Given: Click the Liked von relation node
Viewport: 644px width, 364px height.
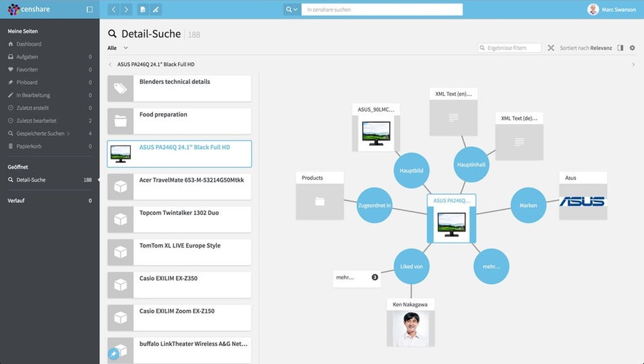Looking at the screenshot, I should click(x=411, y=266).
